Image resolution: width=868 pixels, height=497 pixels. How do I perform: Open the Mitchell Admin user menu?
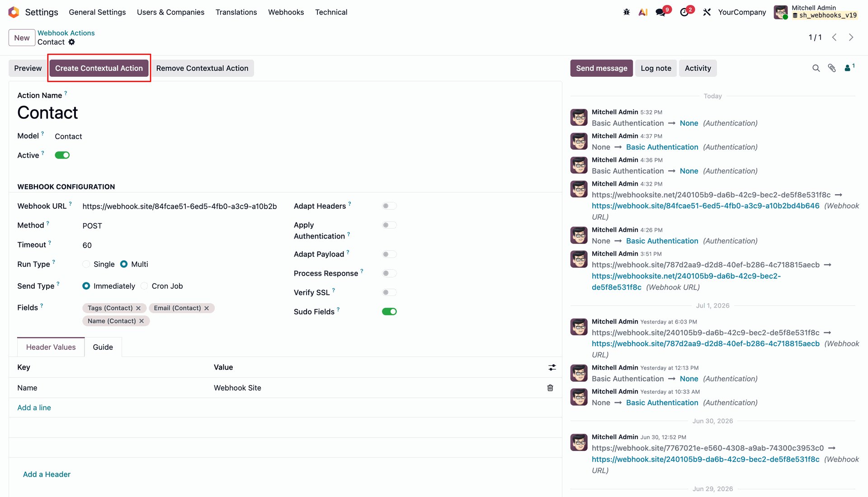(816, 12)
